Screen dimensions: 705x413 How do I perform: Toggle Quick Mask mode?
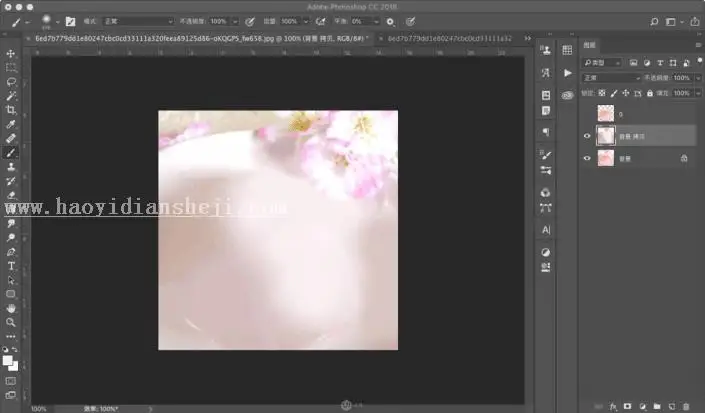11,381
